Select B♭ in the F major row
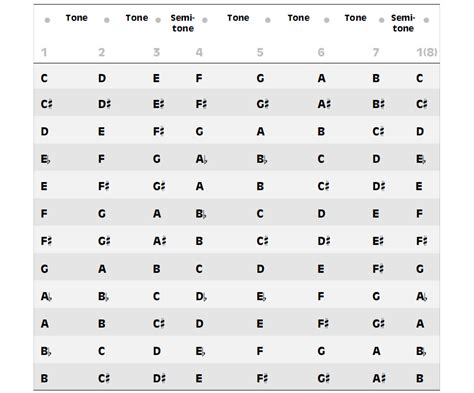 point(201,214)
